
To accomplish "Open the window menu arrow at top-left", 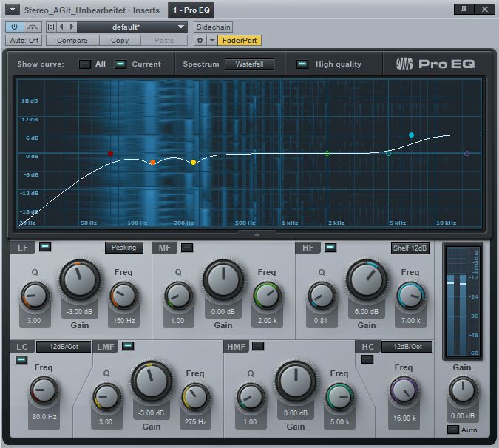I will (x=13, y=10).
